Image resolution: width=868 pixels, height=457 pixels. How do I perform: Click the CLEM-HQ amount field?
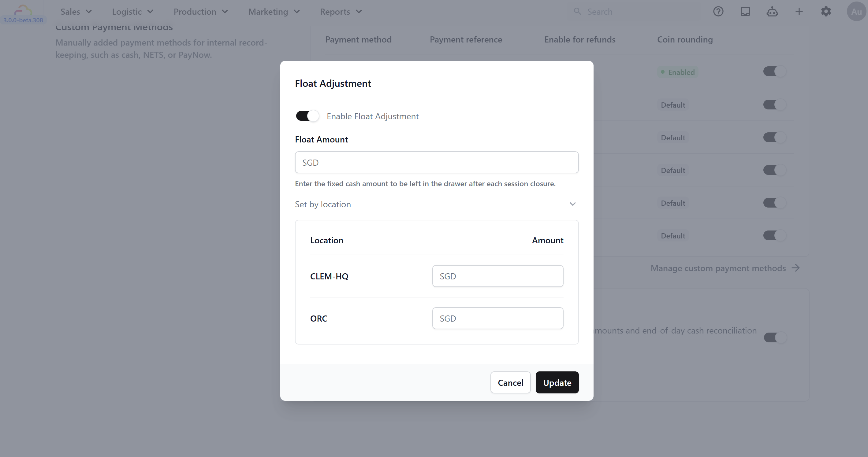point(497,276)
